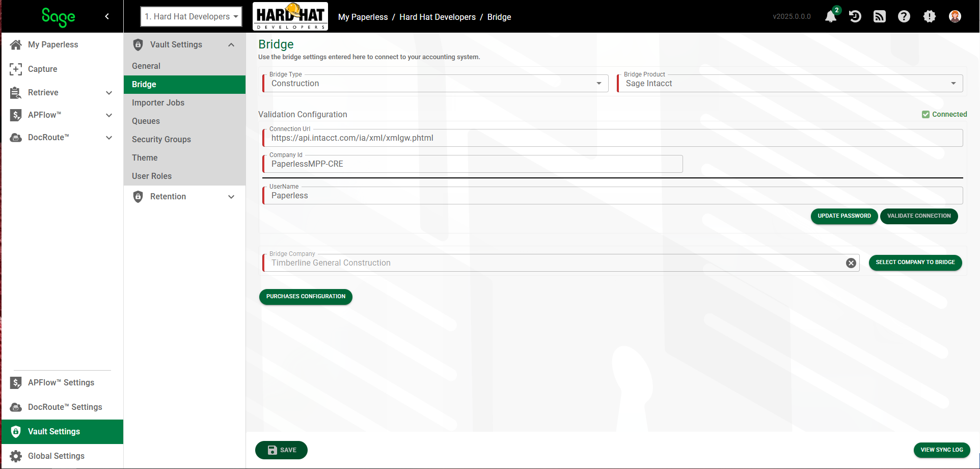980x469 pixels.
Task: Click the Capture icon in the sidebar
Action: tap(16, 69)
